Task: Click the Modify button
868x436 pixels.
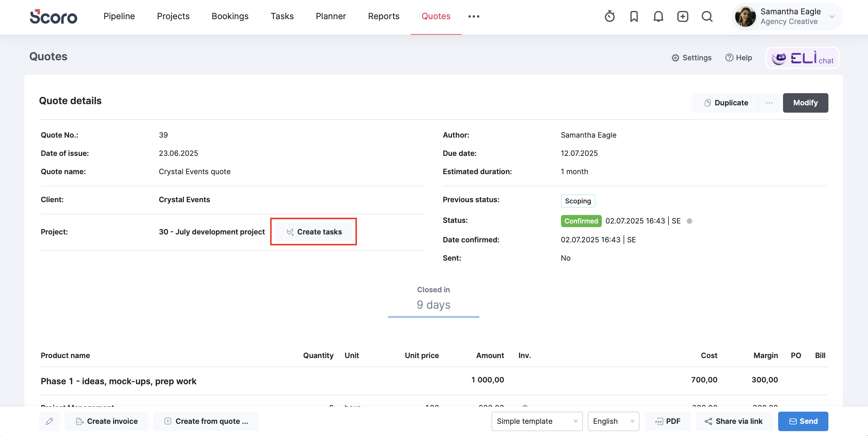Action: [805, 103]
